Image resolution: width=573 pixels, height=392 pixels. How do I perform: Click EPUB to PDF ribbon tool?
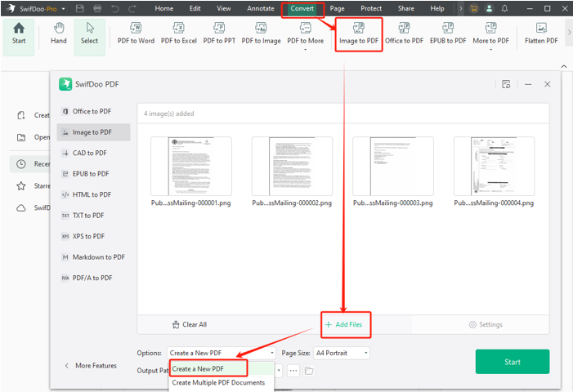[448, 33]
